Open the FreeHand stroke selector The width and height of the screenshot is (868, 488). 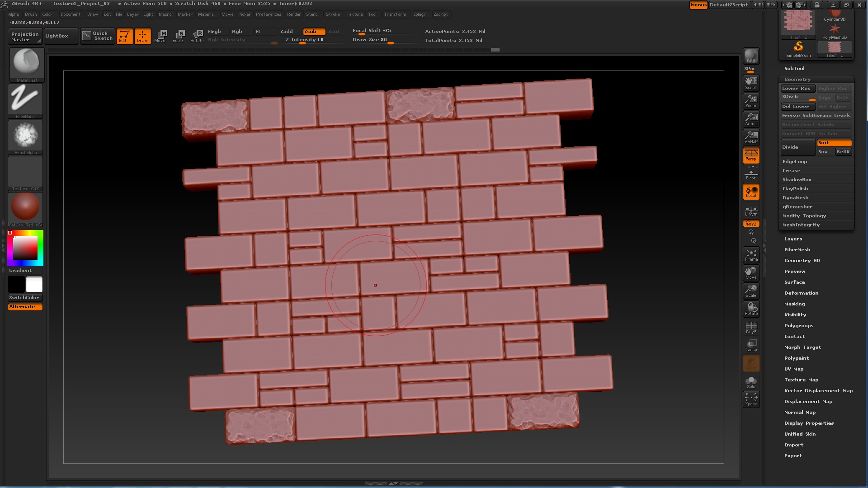coord(25,100)
